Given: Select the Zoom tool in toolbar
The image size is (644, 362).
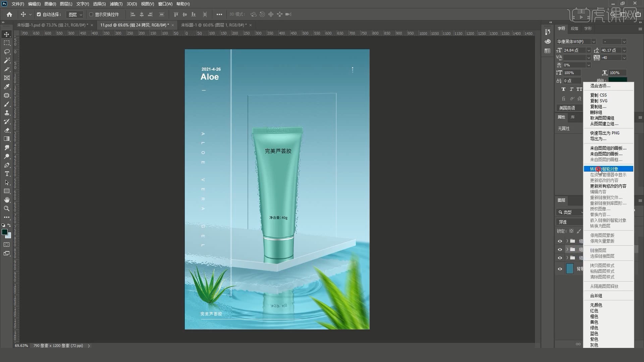Looking at the screenshot, I should click(7, 208).
